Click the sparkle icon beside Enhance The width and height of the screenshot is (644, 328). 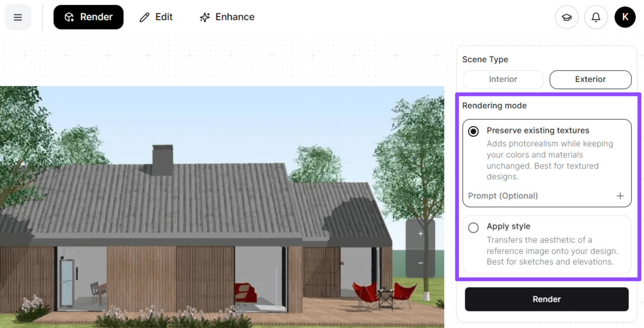click(205, 17)
